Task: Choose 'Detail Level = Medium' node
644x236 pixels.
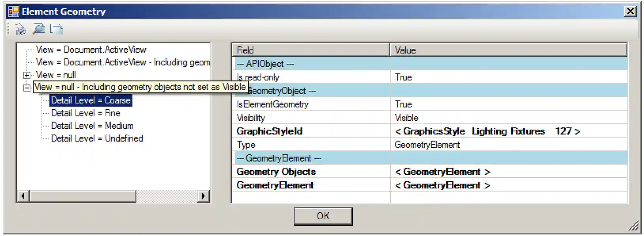Action: [x=92, y=126]
